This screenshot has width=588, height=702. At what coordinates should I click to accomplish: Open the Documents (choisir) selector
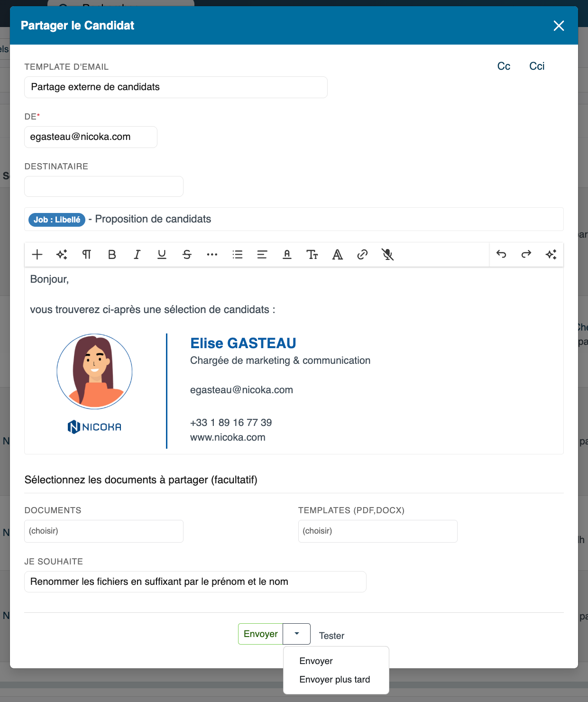tap(104, 531)
